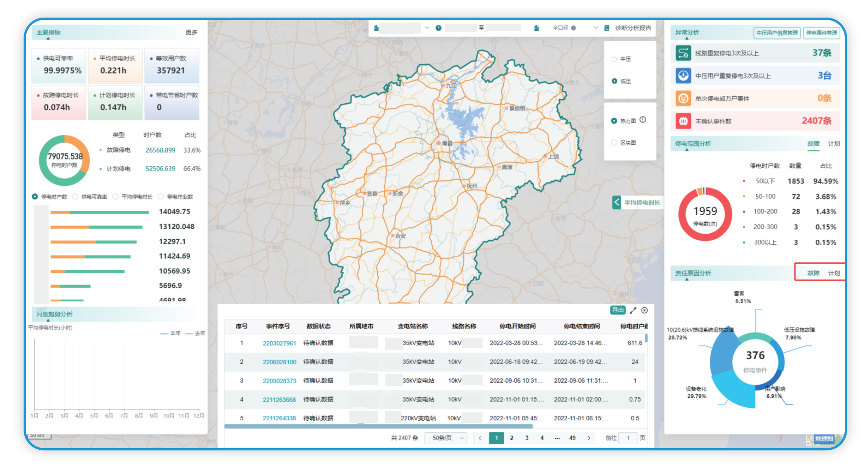The width and height of the screenshot is (868, 470).
Task: Switch 责任原因分析 to 计划 tab
Action: 834,273
